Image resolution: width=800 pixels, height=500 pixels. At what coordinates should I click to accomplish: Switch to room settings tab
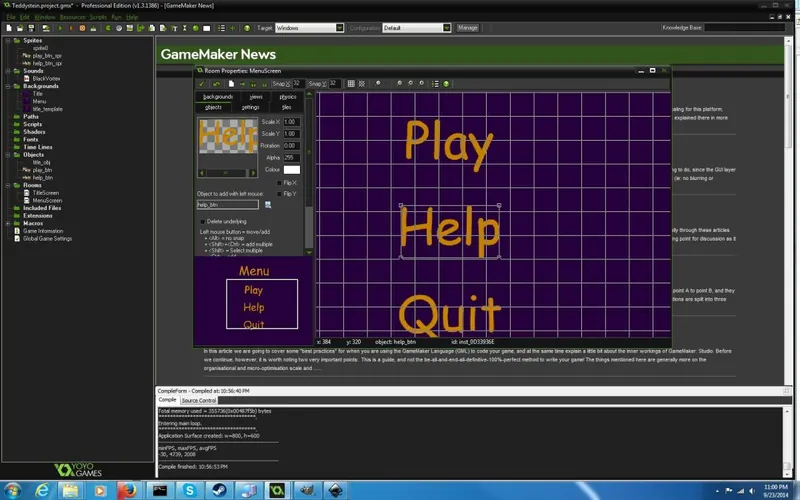250,107
